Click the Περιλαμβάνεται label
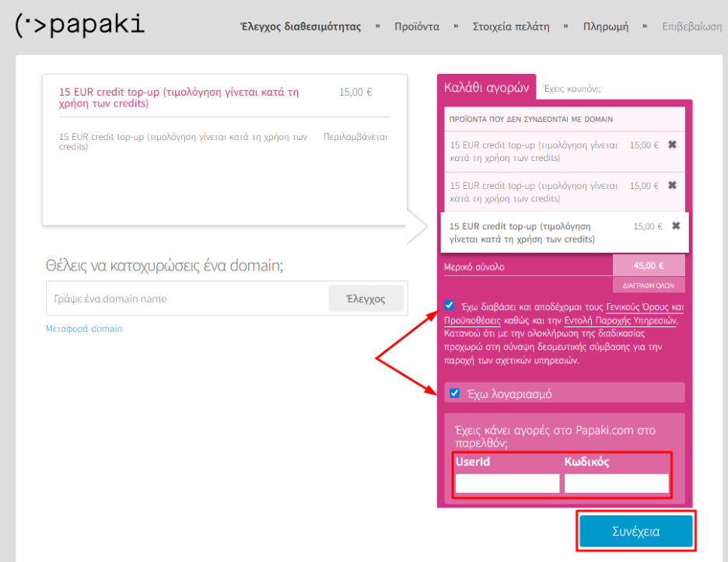 click(x=355, y=137)
